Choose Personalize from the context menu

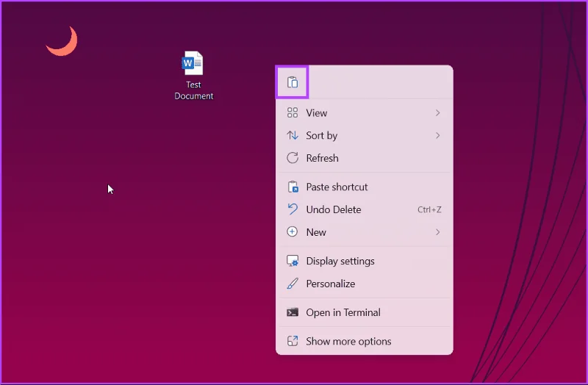364,284
